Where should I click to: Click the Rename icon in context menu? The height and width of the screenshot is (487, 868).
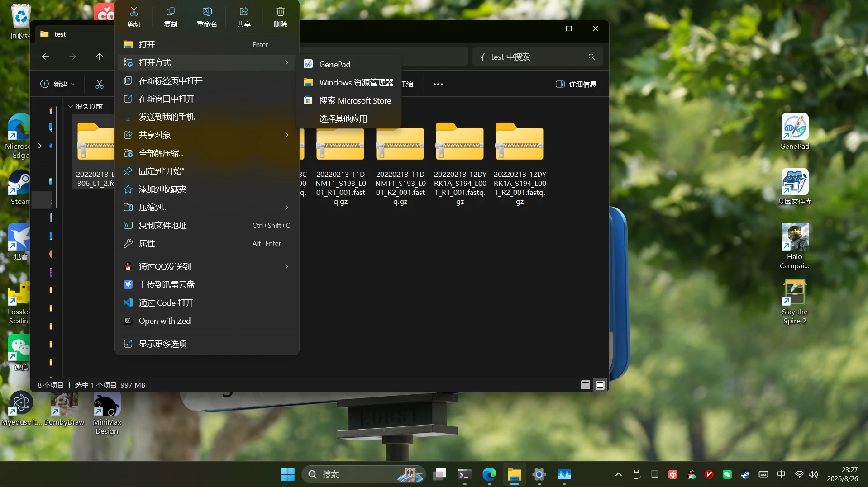207,17
